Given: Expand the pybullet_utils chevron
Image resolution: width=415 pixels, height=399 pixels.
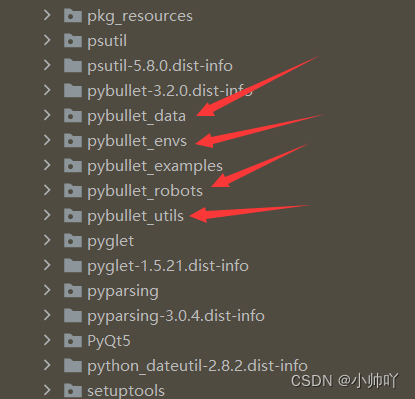Looking at the screenshot, I should pos(47,215).
